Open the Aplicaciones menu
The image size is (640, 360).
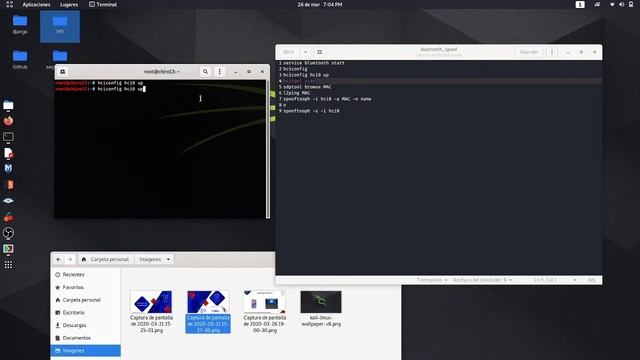[36, 4]
